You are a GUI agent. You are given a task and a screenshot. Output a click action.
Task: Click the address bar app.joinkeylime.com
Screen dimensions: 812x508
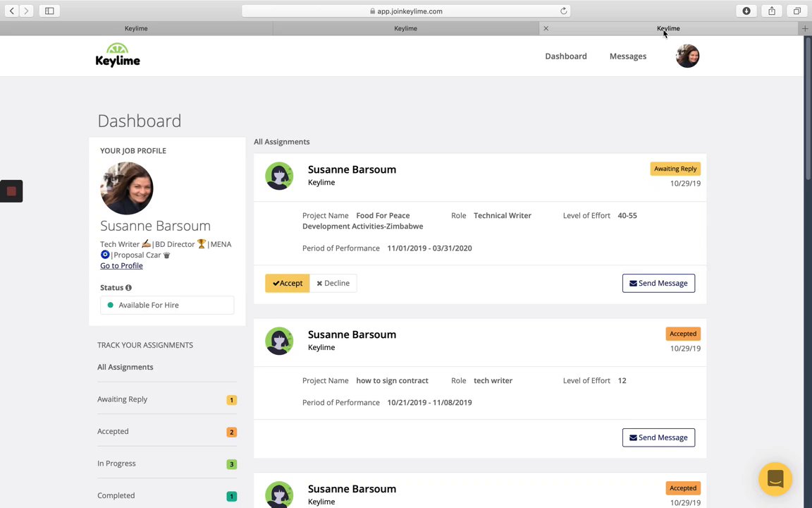tap(406, 11)
